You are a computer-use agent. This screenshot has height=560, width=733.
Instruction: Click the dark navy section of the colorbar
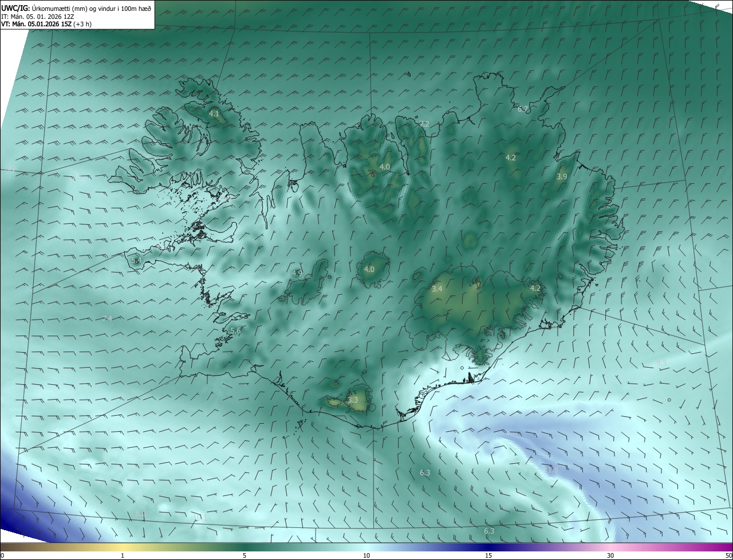click(488, 547)
